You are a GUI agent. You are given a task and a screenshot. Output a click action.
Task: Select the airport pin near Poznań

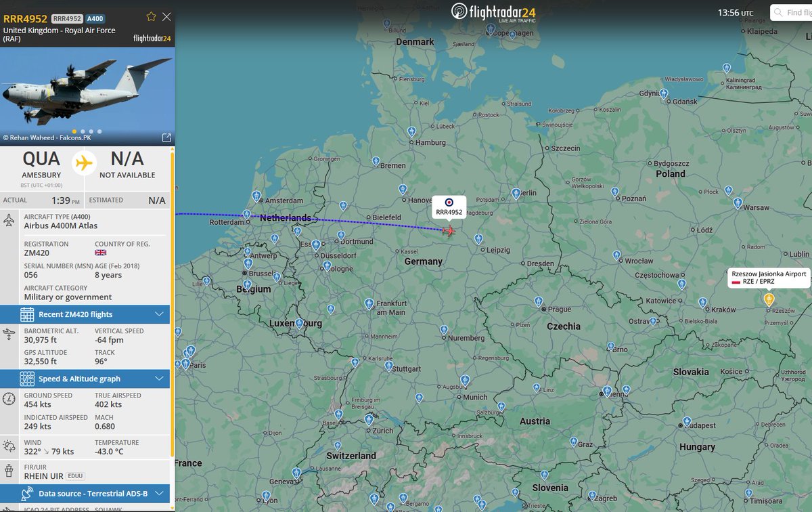point(613,192)
